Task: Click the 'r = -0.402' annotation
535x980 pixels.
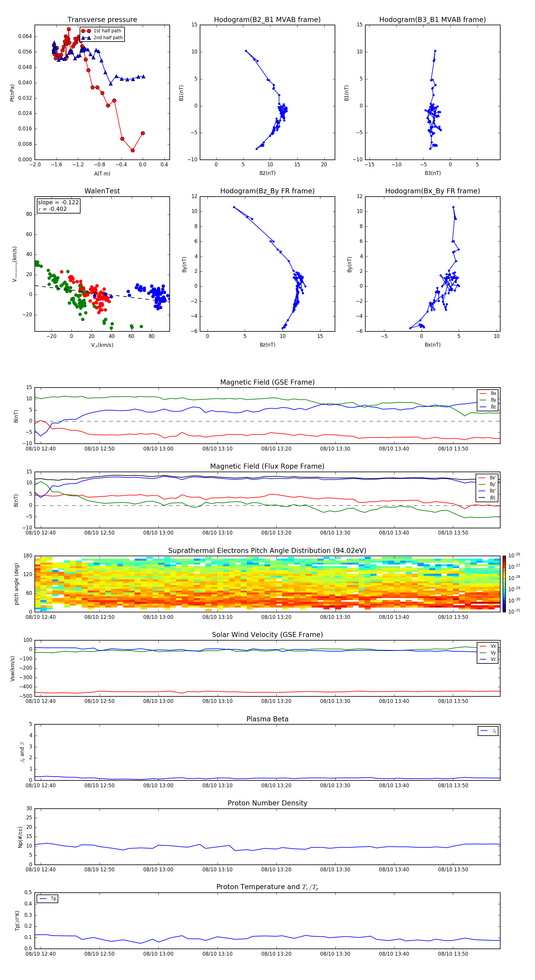Action: click(x=53, y=209)
